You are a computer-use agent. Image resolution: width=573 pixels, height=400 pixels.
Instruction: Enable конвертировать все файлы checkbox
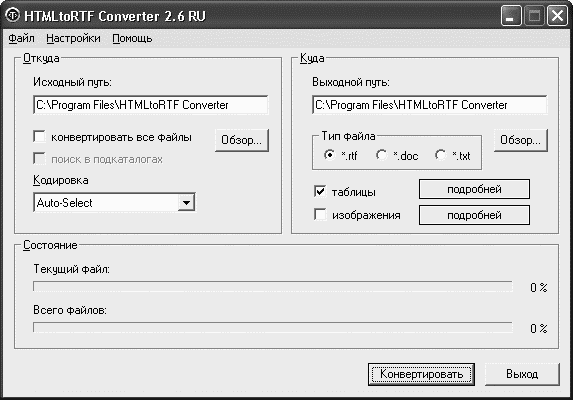coord(39,137)
